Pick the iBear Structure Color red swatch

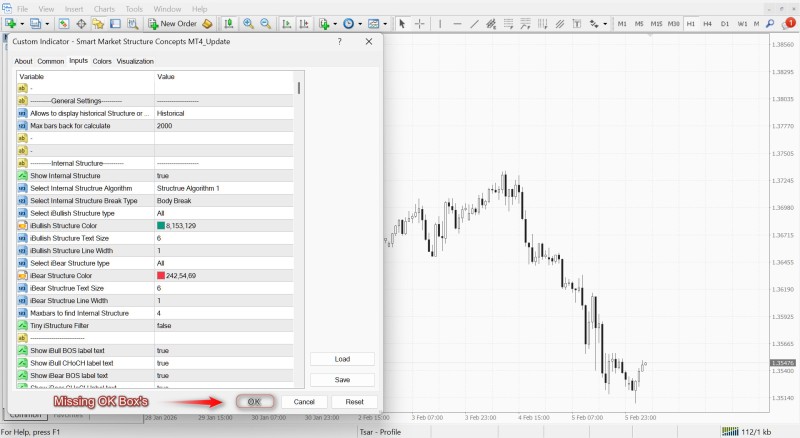161,276
